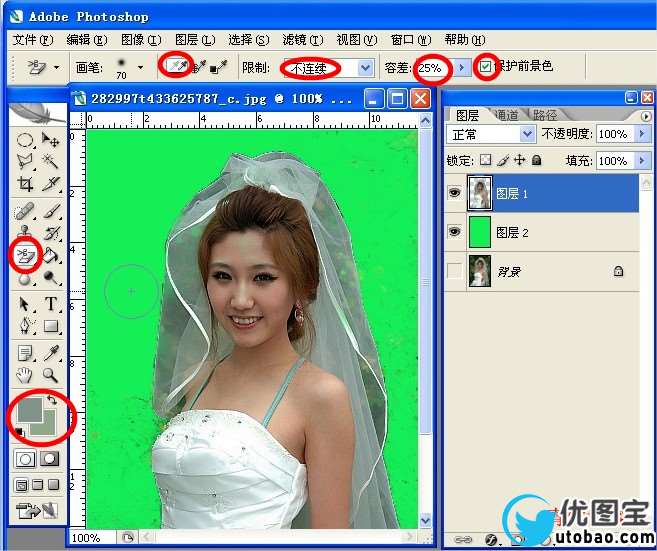This screenshot has height=551, width=657.
Task: Open the 图像 menu
Action: (141, 40)
